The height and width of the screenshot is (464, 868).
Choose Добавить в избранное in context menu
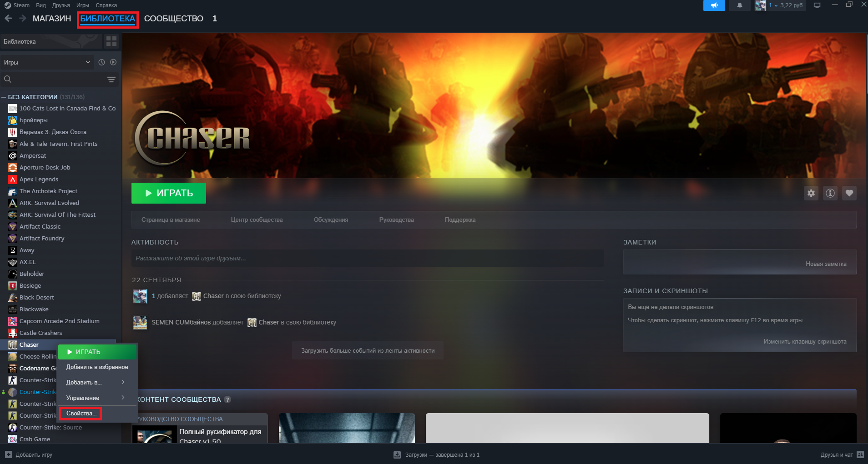(x=98, y=367)
